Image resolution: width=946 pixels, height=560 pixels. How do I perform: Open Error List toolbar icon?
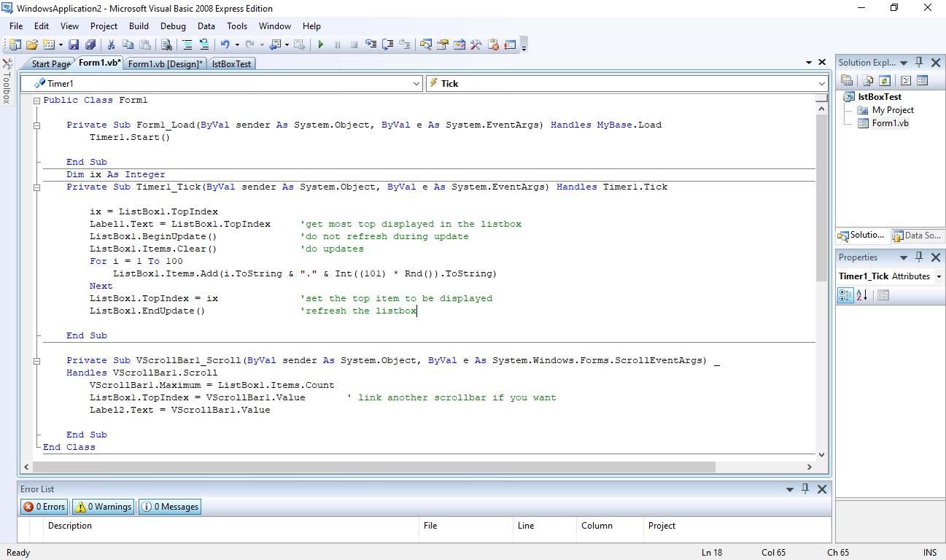point(493,44)
